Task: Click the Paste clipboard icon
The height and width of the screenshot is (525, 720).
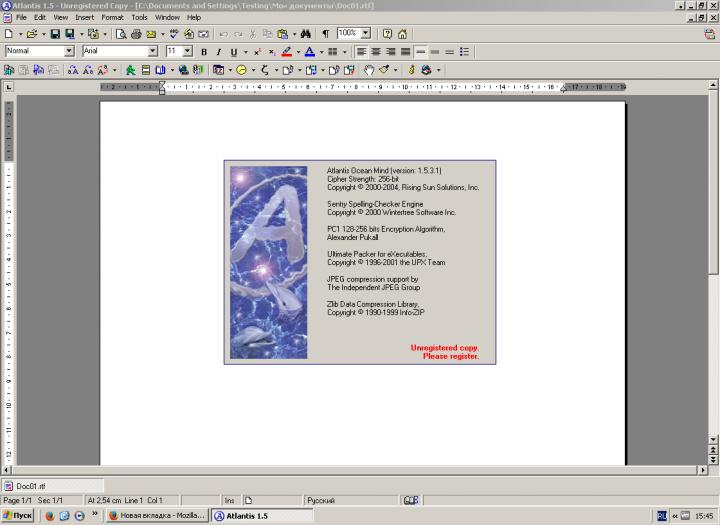Action: click(283, 34)
